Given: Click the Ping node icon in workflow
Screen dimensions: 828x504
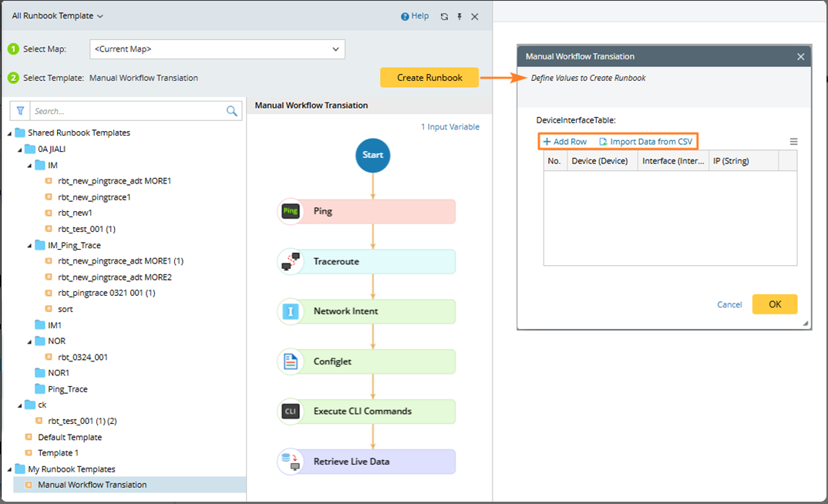Looking at the screenshot, I should [290, 211].
